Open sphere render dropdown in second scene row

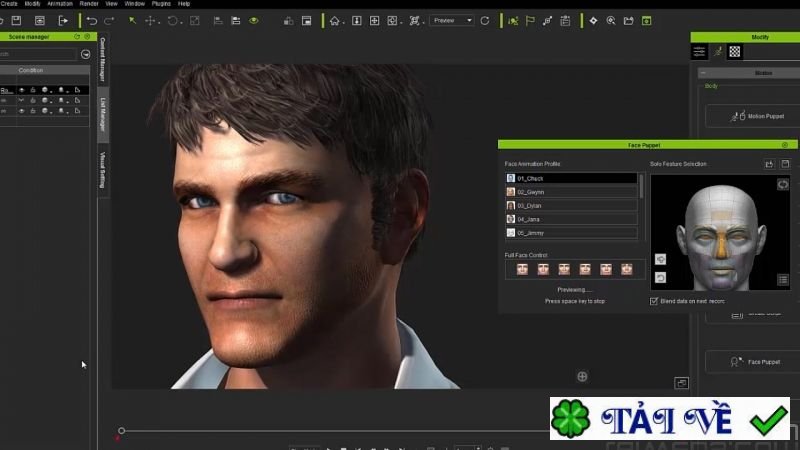click(46, 101)
